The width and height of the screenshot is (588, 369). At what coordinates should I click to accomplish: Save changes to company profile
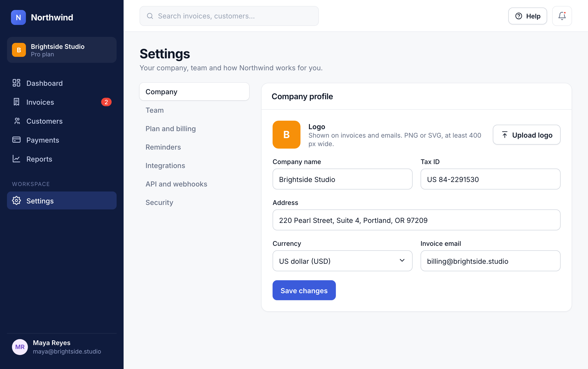tap(304, 290)
